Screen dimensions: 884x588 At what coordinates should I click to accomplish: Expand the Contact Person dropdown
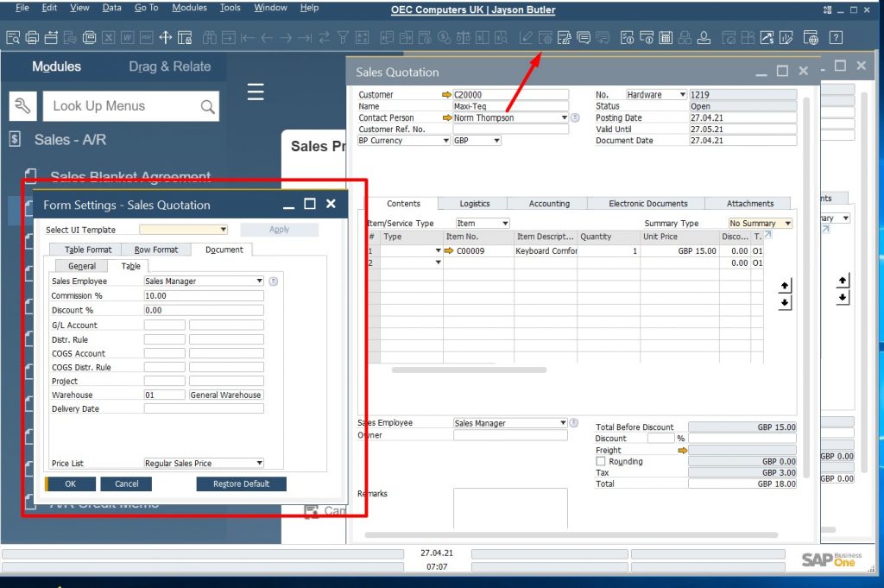[565, 117]
